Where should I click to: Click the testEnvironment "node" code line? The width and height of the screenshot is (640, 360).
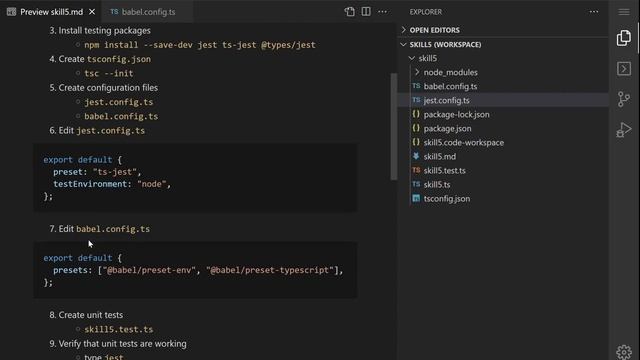[112, 184]
